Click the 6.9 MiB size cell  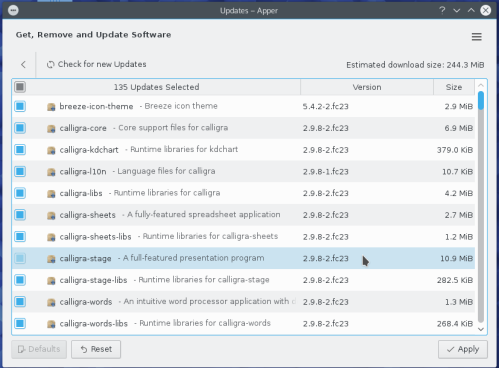pyautogui.click(x=458, y=128)
